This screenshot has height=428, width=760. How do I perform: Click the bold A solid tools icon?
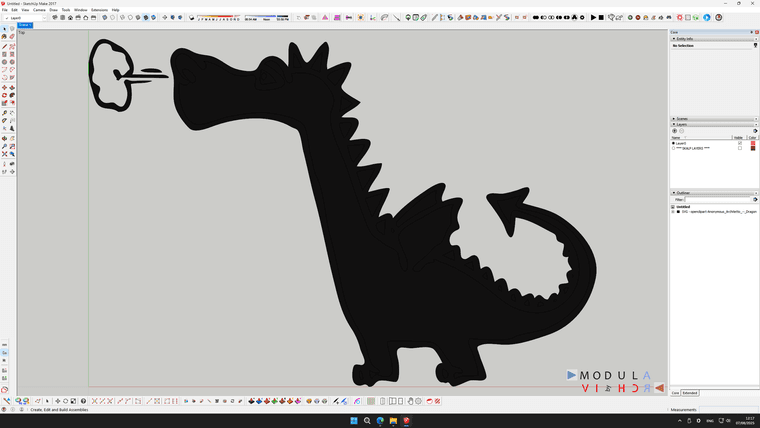click(x=574, y=17)
